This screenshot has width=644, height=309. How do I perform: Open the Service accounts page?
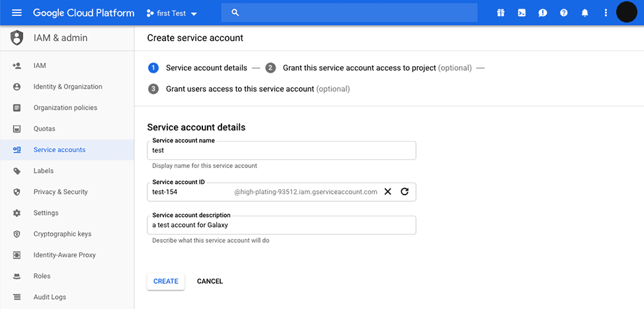60,150
